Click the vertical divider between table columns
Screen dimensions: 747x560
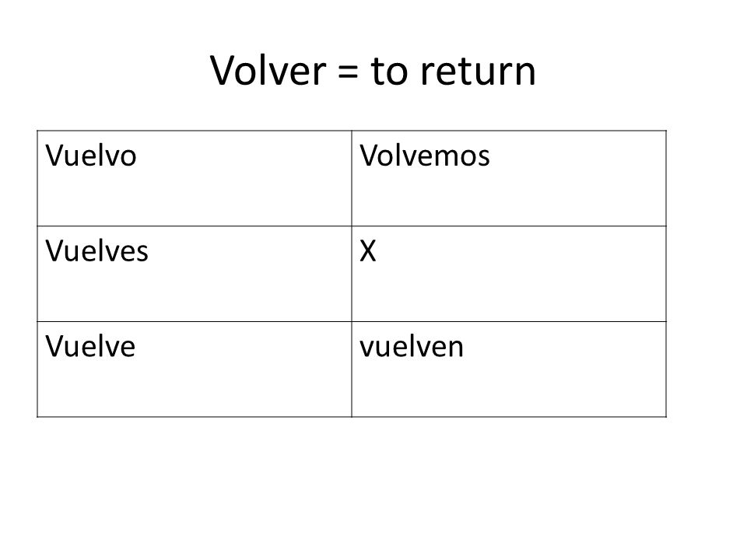pos(352,274)
